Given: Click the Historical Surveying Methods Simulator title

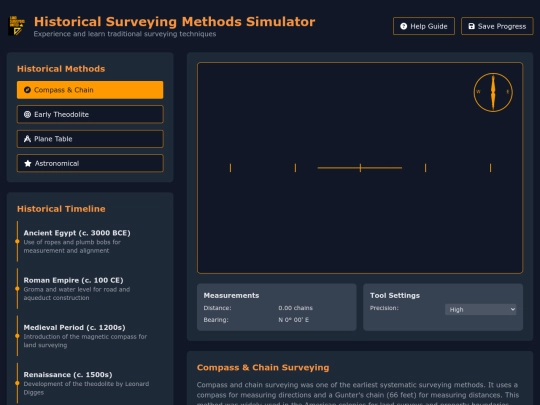Looking at the screenshot, I should (174, 22).
